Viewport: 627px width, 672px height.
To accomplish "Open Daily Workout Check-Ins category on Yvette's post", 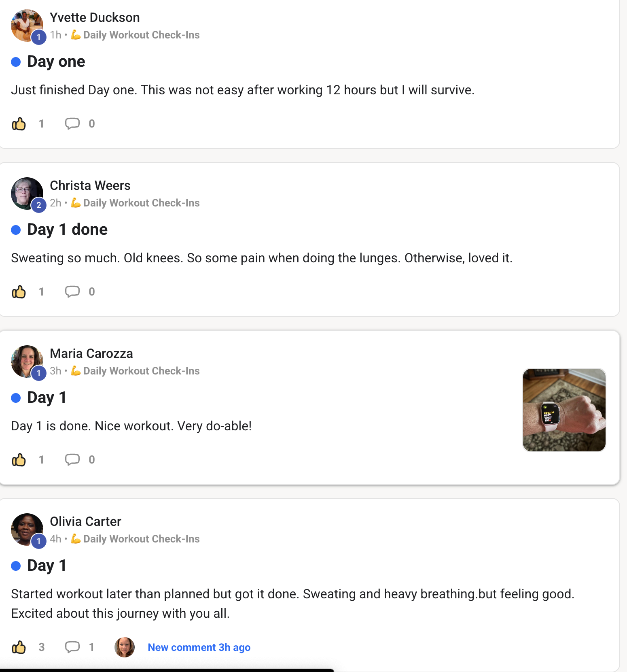I will tap(141, 35).
